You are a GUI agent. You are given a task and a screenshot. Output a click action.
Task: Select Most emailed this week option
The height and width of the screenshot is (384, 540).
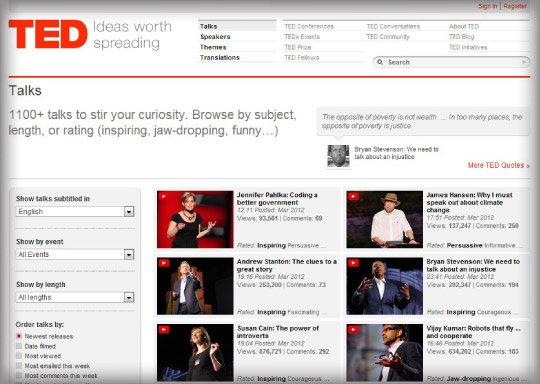tap(19, 366)
